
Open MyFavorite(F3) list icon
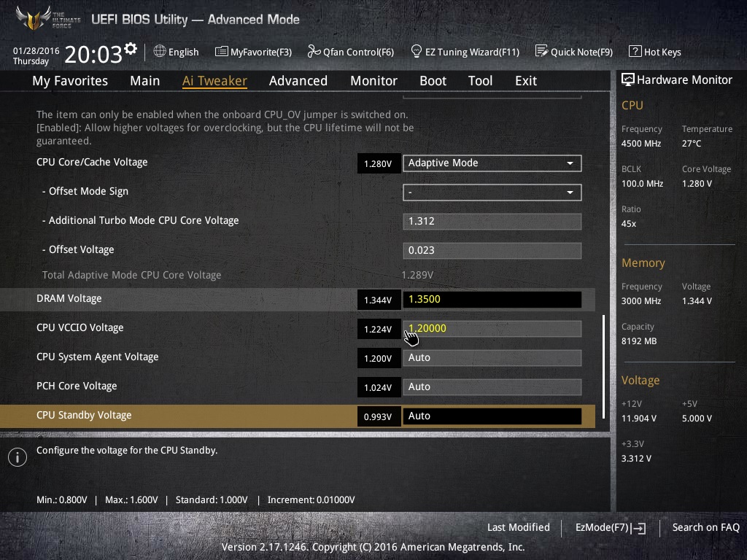click(222, 52)
